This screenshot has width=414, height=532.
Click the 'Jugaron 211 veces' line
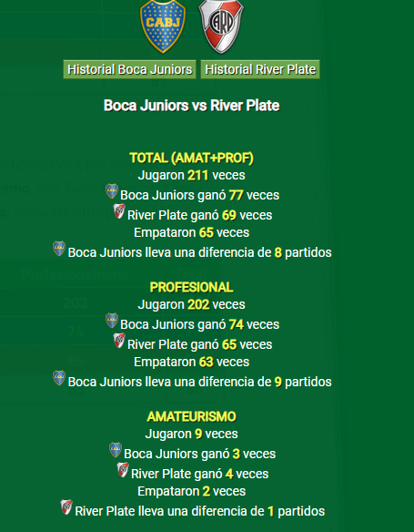191,176
